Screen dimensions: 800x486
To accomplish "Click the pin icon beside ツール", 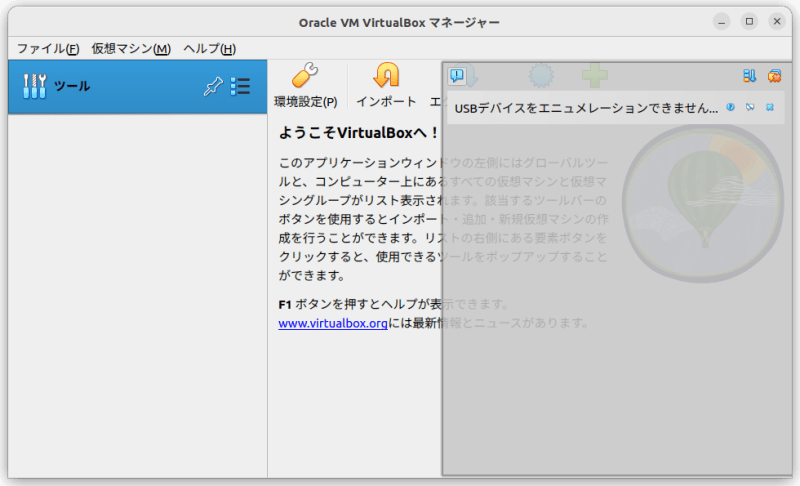I will (x=213, y=86).
